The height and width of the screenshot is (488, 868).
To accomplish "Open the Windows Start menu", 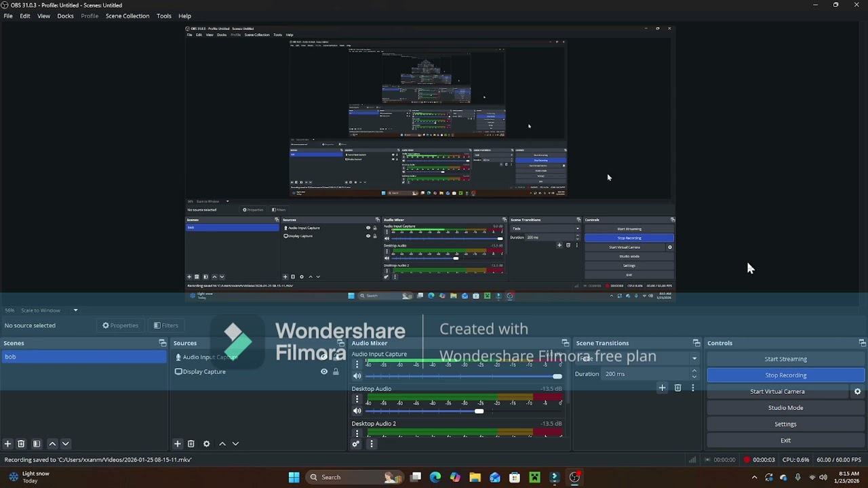I will point(294,477).
